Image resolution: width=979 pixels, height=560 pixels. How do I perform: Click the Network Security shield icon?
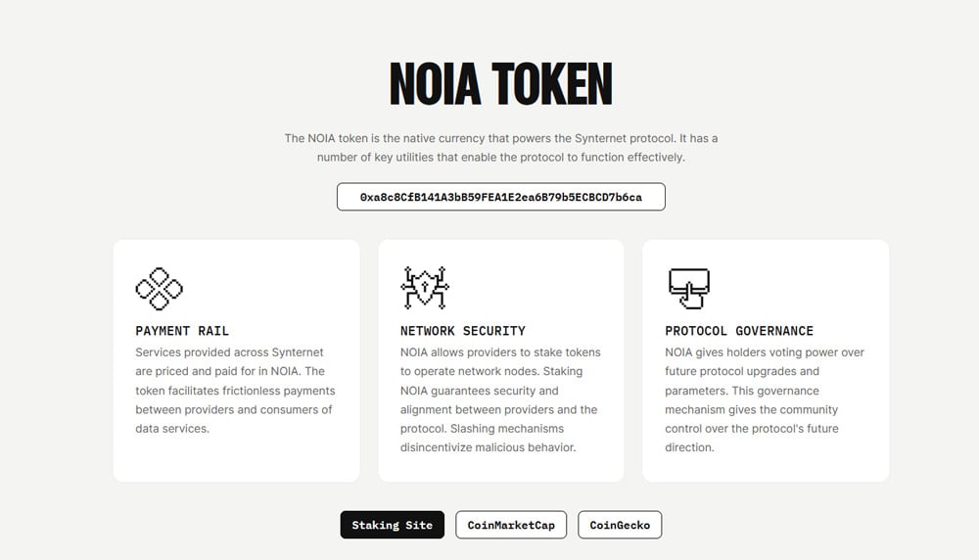(x=425, y=288)
